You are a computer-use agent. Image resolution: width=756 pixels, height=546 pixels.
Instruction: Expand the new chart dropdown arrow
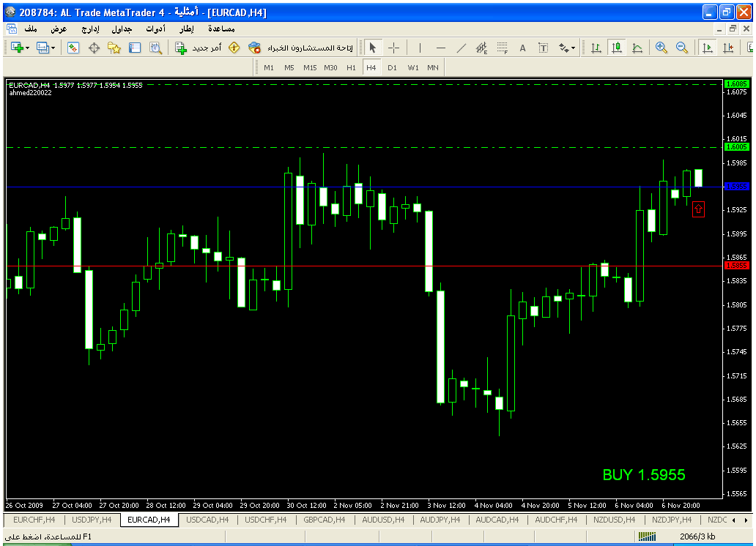click(x=28, y=48)
